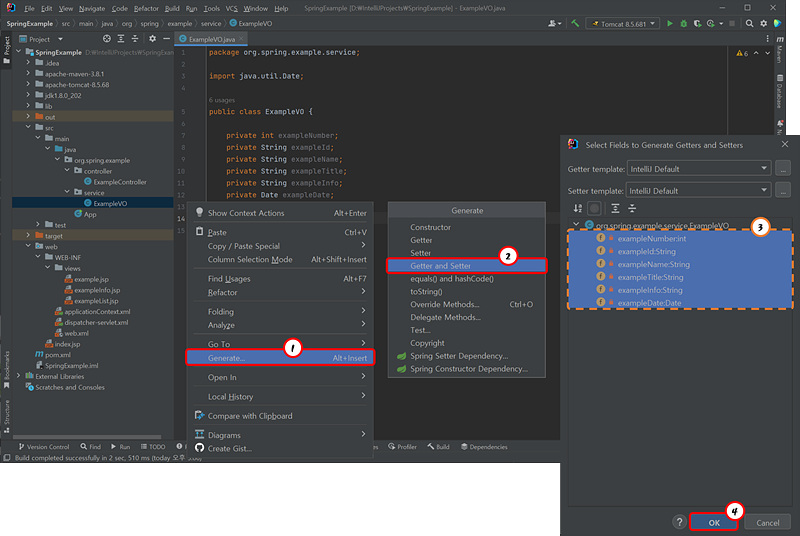Select Generate... in context menu
This screenshot has height=536, width=800.
click(x=281, y=358)
